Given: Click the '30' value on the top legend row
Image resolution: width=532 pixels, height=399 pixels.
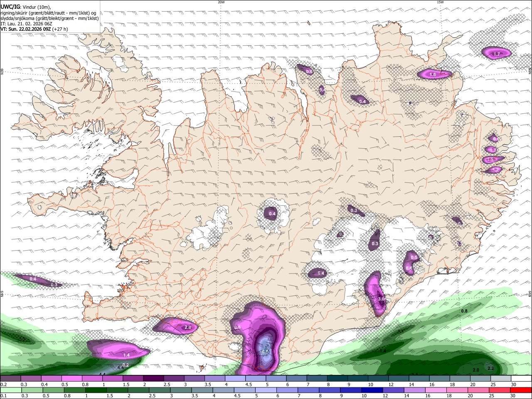Looking at the screenshot, I should (514, 384).
